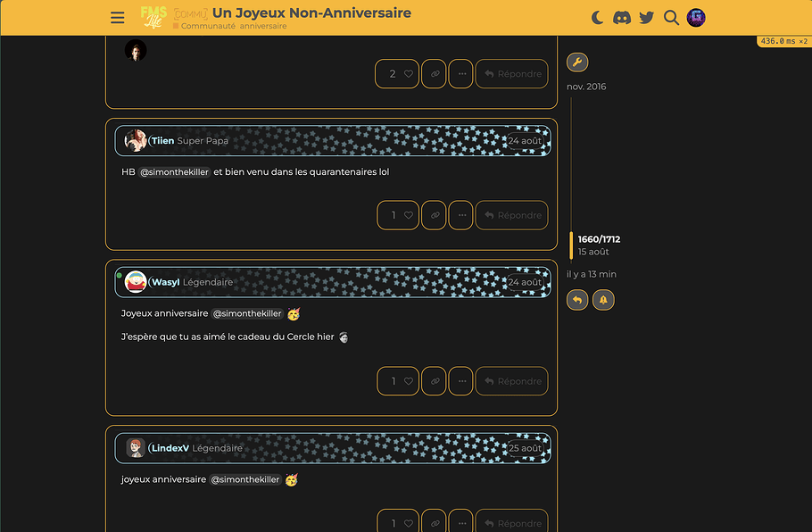Click the timeline scroller handle at 1660/1712
Image resolution: width=812 pixels, height=532 pixels.
572,245
